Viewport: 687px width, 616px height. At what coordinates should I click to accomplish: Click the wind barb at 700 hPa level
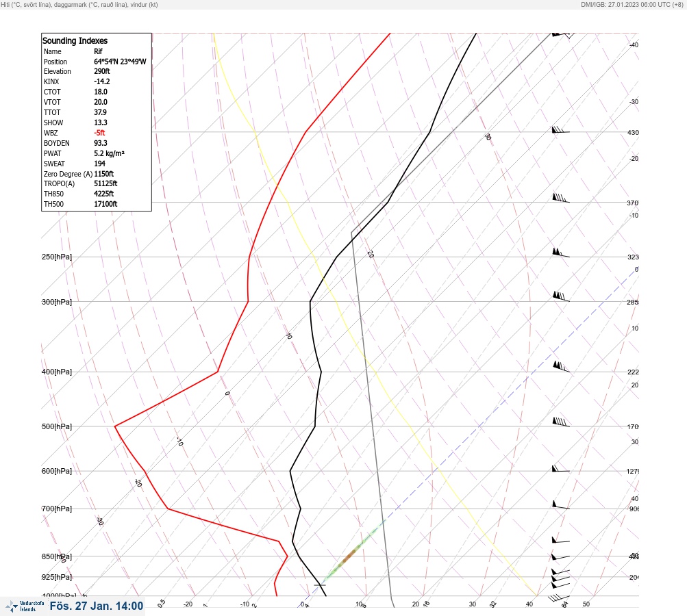(561, 505)
